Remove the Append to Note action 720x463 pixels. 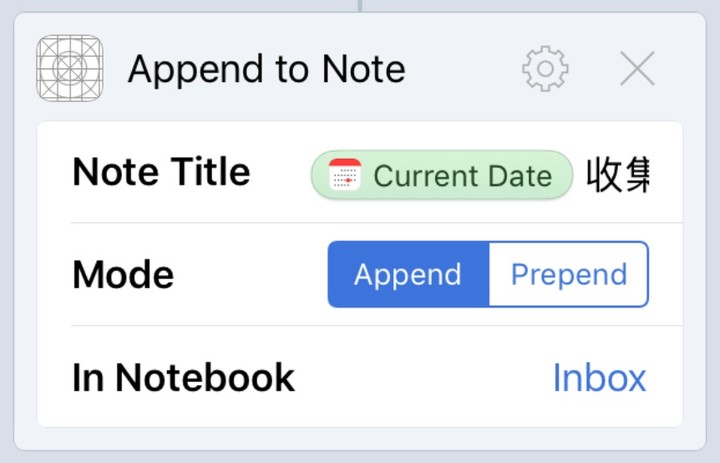[637, 68]
